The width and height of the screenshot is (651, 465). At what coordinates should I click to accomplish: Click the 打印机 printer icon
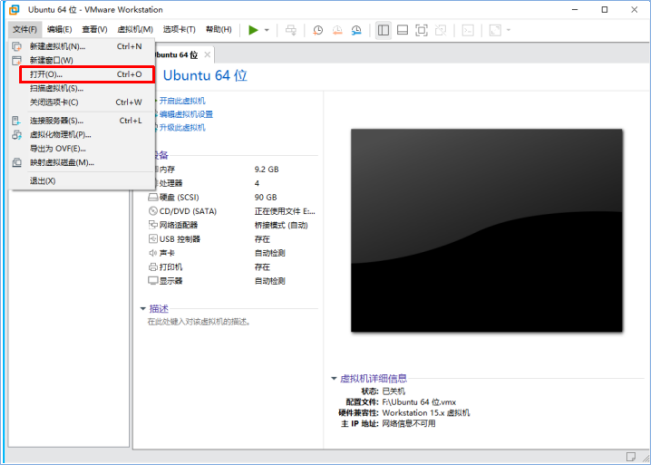point(153,267)
